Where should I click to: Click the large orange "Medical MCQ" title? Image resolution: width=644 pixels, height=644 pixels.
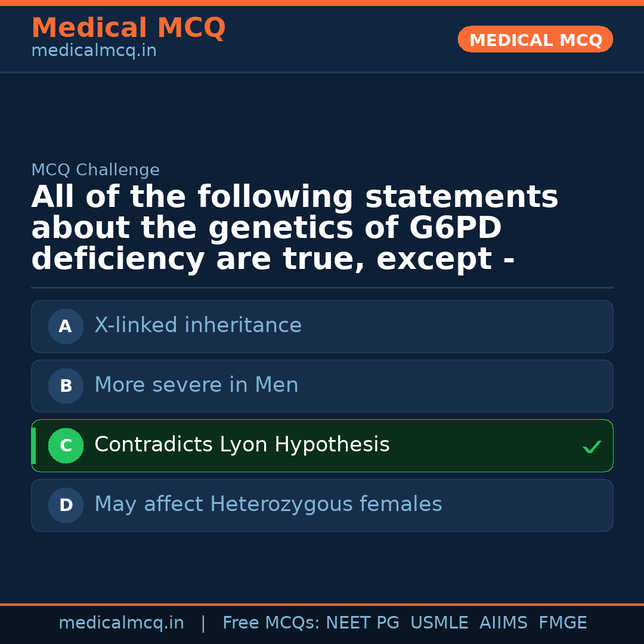point(128,28)
